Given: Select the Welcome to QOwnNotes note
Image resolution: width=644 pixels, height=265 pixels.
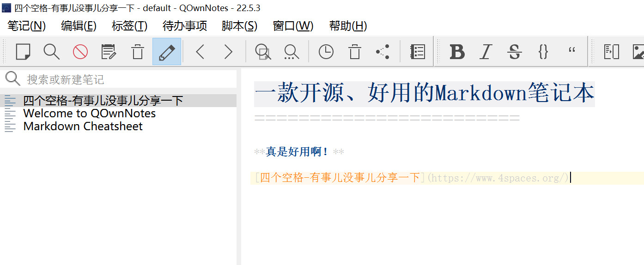Looking at the screenshot, I should click(89, 114).
